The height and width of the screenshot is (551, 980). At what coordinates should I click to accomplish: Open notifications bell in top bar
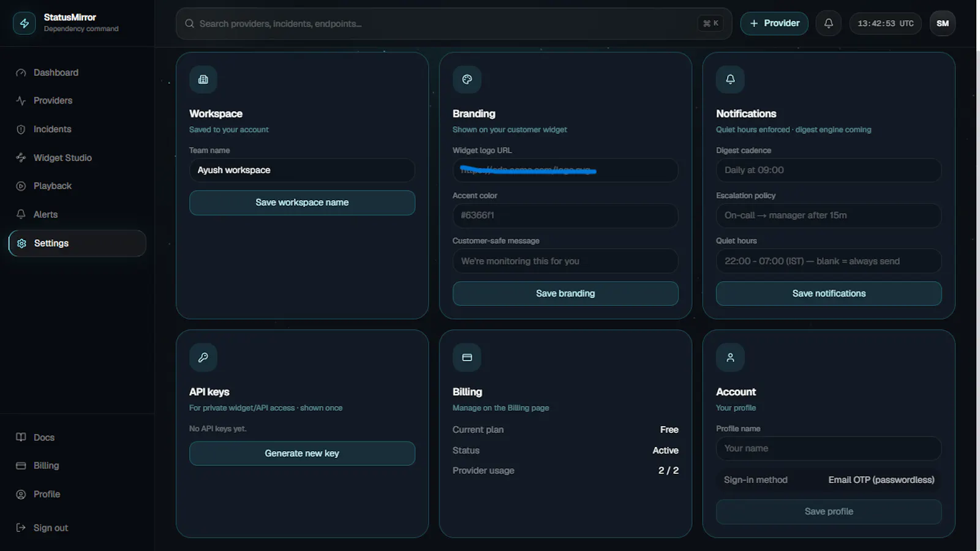pos(829,23)
